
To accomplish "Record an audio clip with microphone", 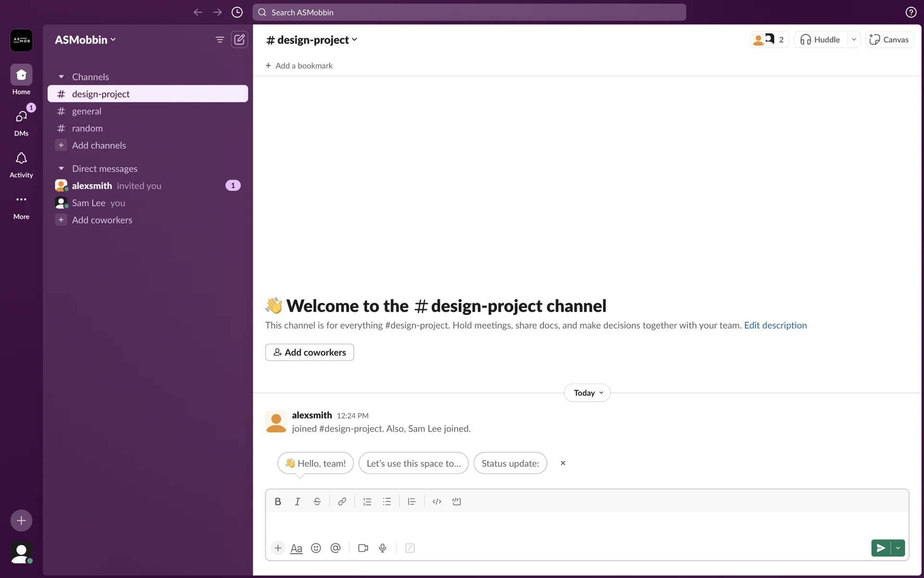I will [383, 548].
